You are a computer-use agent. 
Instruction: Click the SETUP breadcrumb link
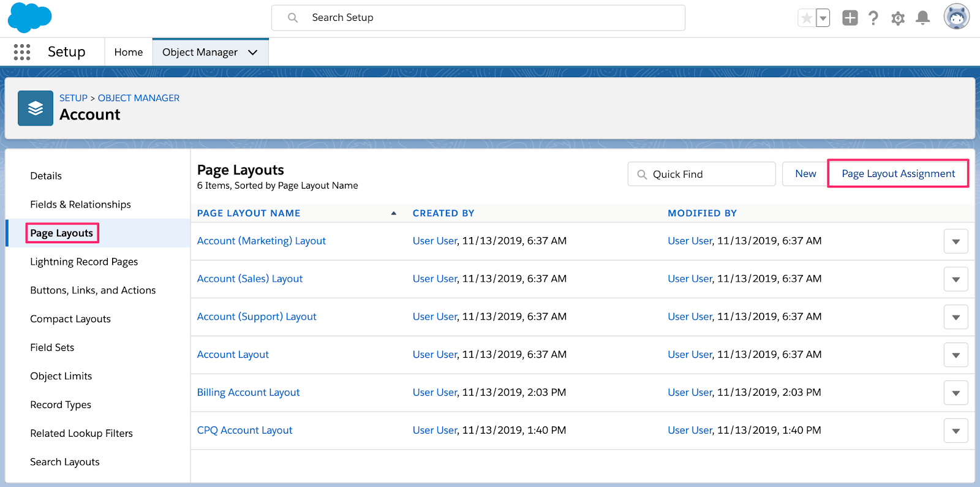[x=73, y=98]
